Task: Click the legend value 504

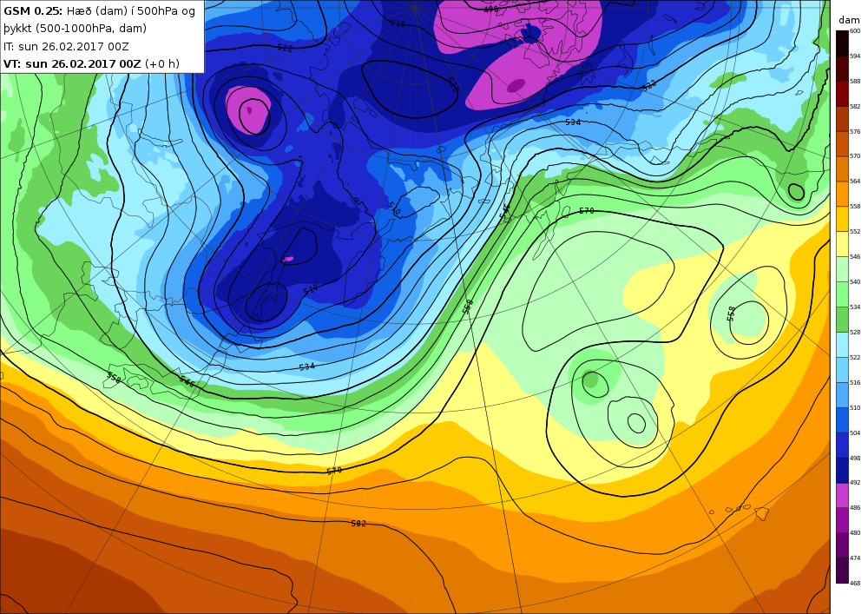Action: 855,433
